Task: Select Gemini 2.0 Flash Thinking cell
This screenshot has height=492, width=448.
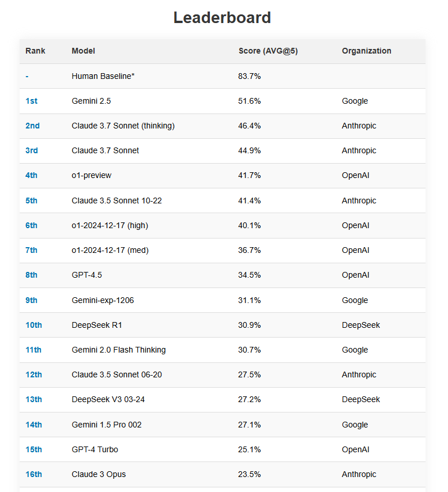Action: [x=119, y=350]
